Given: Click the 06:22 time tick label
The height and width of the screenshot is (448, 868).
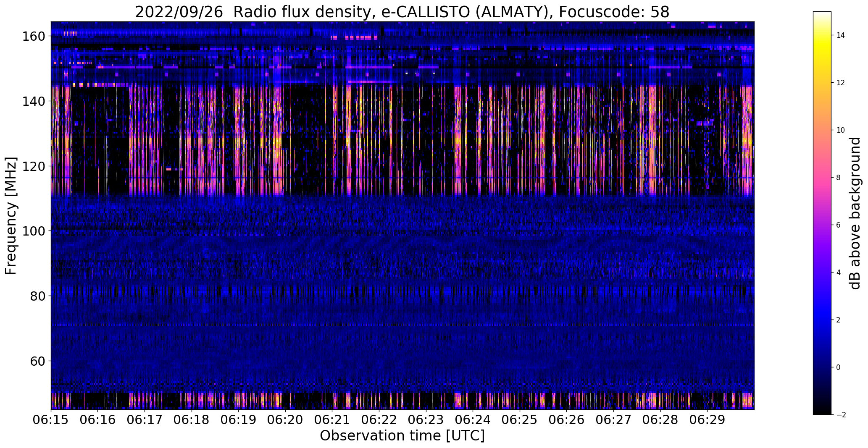Looking at the screenshot, I should [x=379, y=419].
